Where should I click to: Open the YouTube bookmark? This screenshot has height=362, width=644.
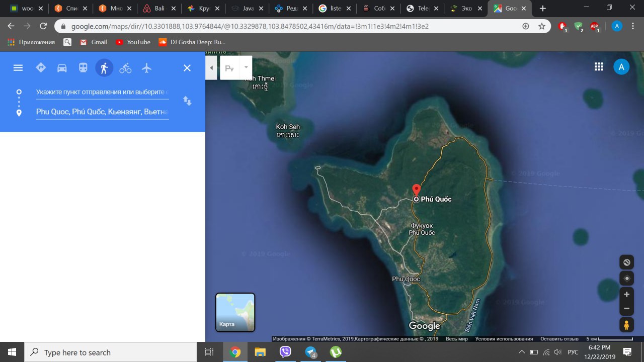click(133, 42)
